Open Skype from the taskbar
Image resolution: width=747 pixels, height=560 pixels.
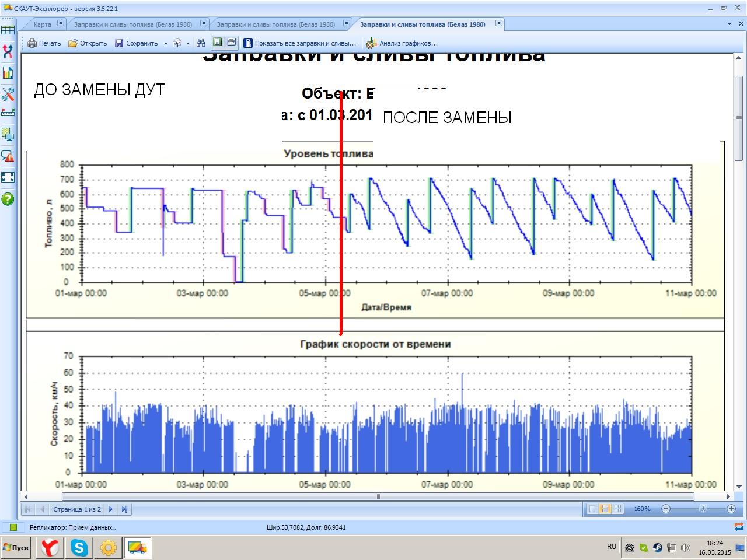[79, 548]
